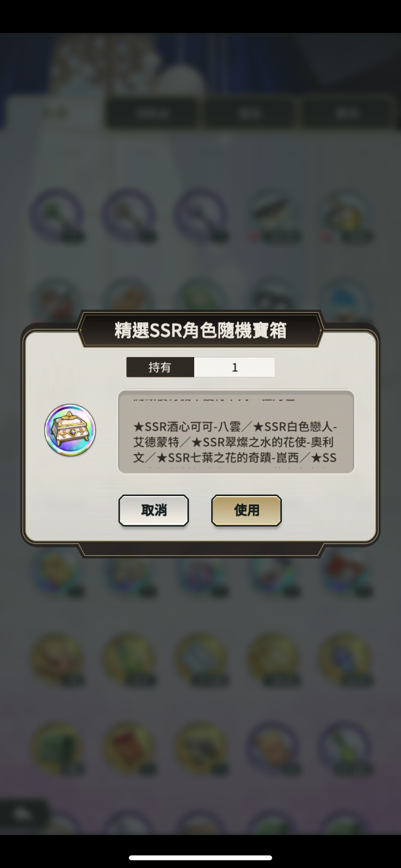Tap the 取消 button
This screenshot has width=401, height=868.
point(154,510)
